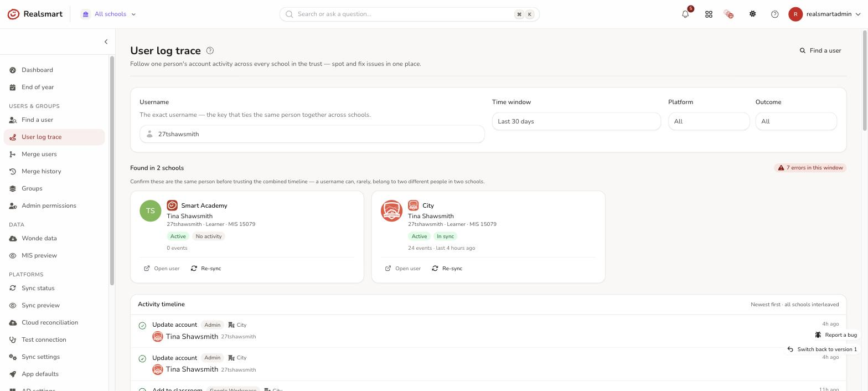
Task: Open the help question mark in header
Action: click(x=774, y=14)
